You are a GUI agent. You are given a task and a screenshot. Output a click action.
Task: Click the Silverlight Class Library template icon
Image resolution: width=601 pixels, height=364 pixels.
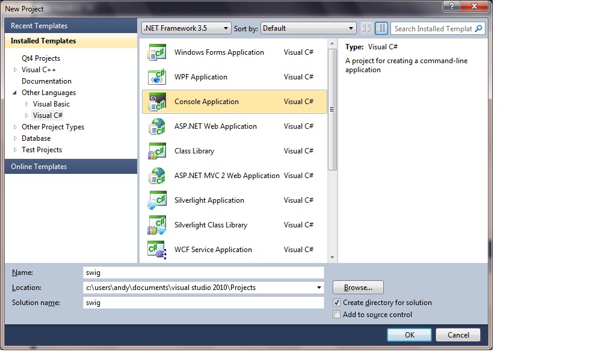click(157, 225)
